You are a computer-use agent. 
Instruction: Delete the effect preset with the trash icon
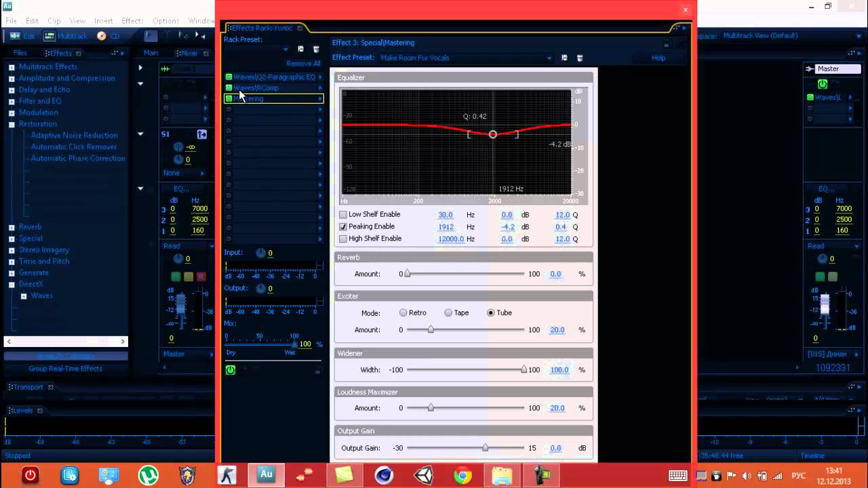click(580, 58)
